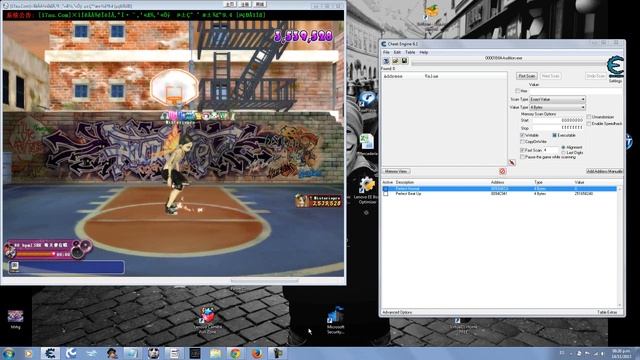This screenshot has height=360, width=640.
Task: Open Advanced Options
Action: (x=397, y=312)
